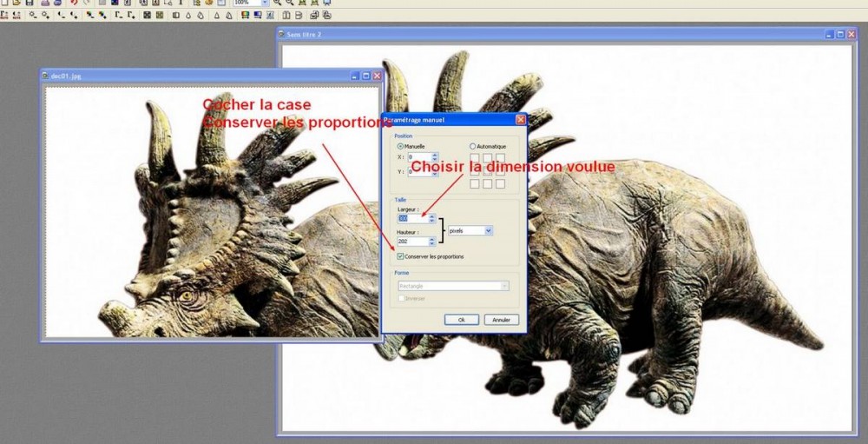Image resolution: width=868 pixels, height=444 pixels.
Task: Click the Horizontal flip triangle icon
Action: 218,16
